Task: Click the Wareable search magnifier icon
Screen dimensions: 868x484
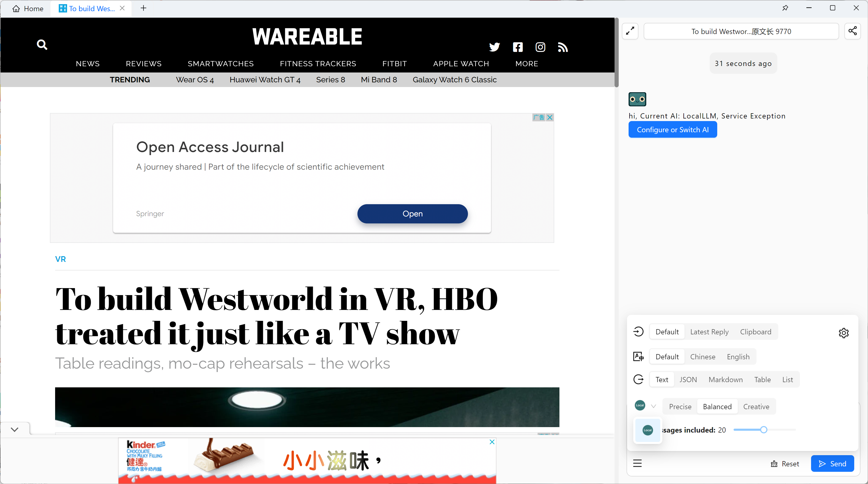Action: [x=42, y=44]
